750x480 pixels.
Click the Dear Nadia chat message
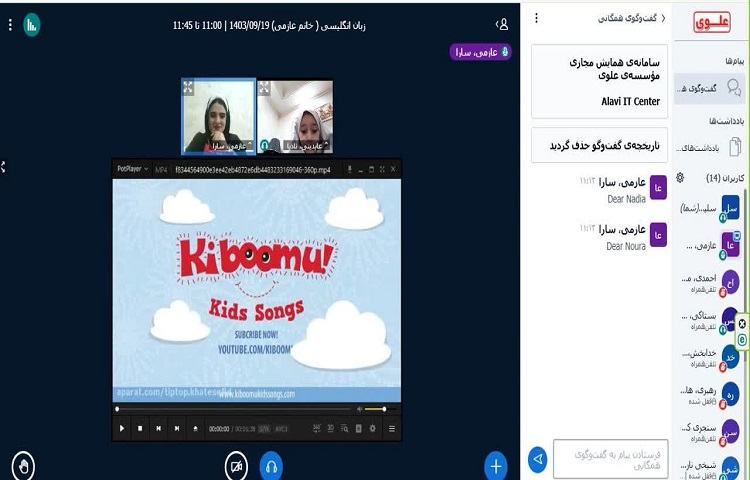pos(626,199)
